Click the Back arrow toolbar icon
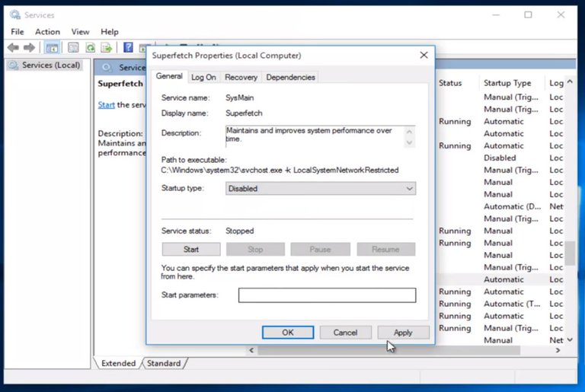The height and width of the screenshot is (392, 585). coord(13,48)
